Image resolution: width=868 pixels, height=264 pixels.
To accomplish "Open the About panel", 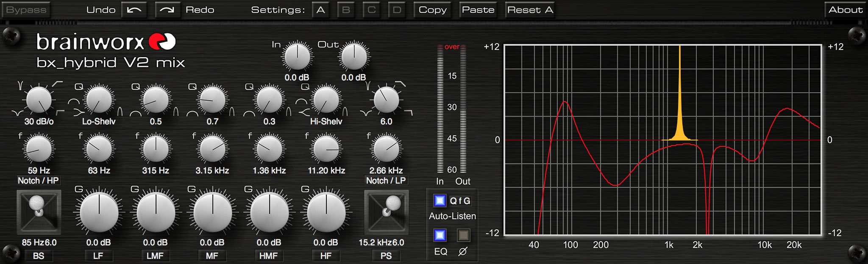I will [x=846, y=10].
